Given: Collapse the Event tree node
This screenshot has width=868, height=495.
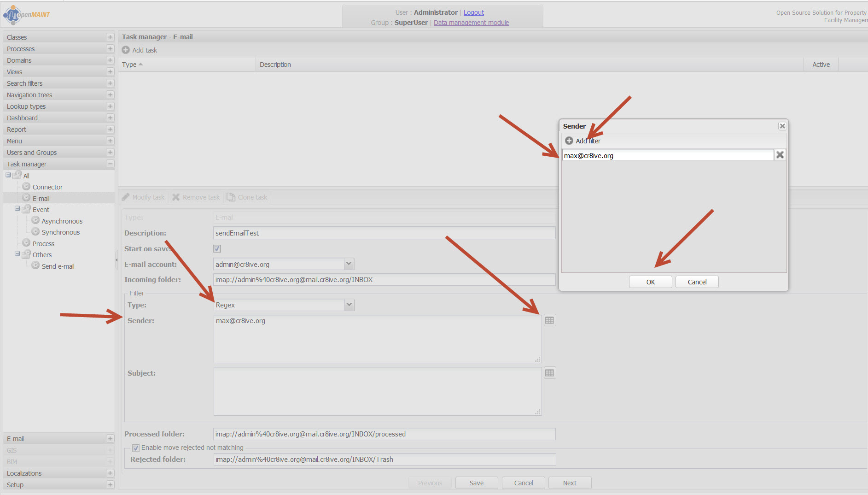Looking at the screenshot, I should click(x=17, y=209).
